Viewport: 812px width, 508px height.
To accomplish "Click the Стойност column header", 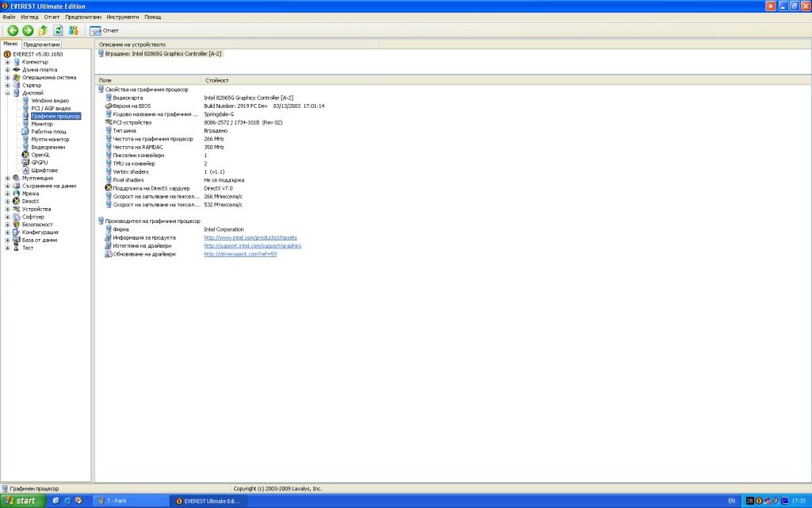I will click(x=216, y=80).
